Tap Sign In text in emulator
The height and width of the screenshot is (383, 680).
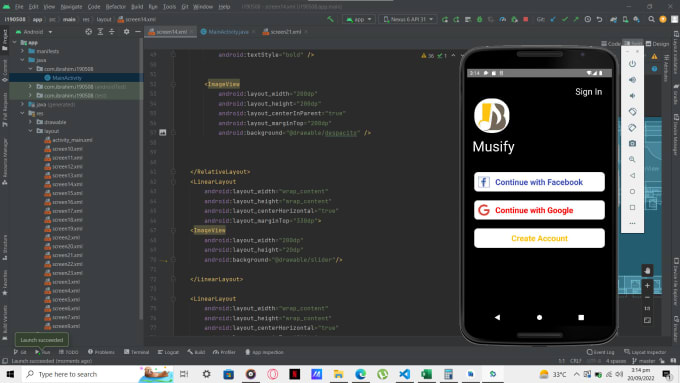588,92
